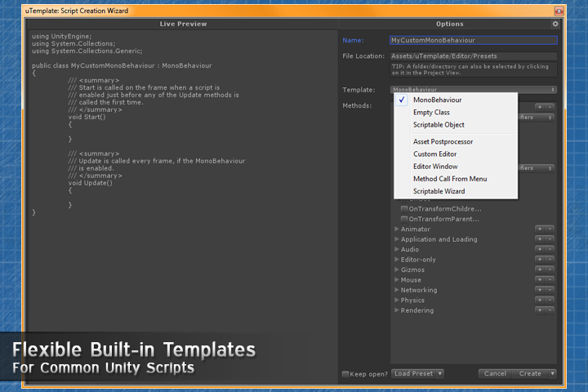Click plus button beside Physics
The width and height of the screenshot is (588, 392).
540,301
